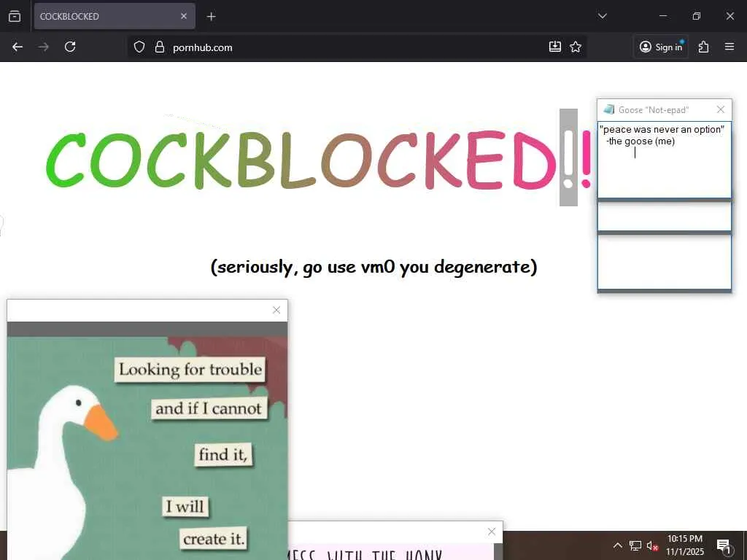This screenshot has width=747, height=560.
Task: Click the Sign in account button
Action: click(x=661, y=47)
